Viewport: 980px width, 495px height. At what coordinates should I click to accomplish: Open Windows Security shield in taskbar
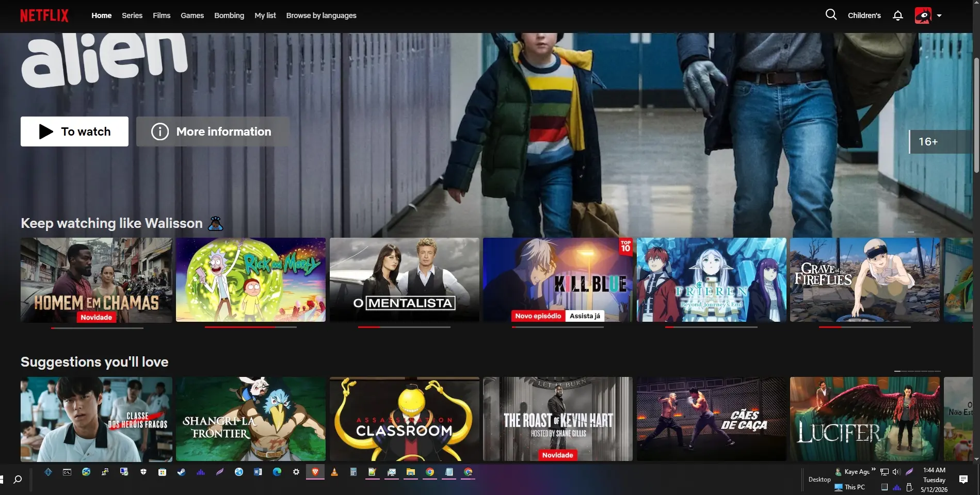coord(143,472)
